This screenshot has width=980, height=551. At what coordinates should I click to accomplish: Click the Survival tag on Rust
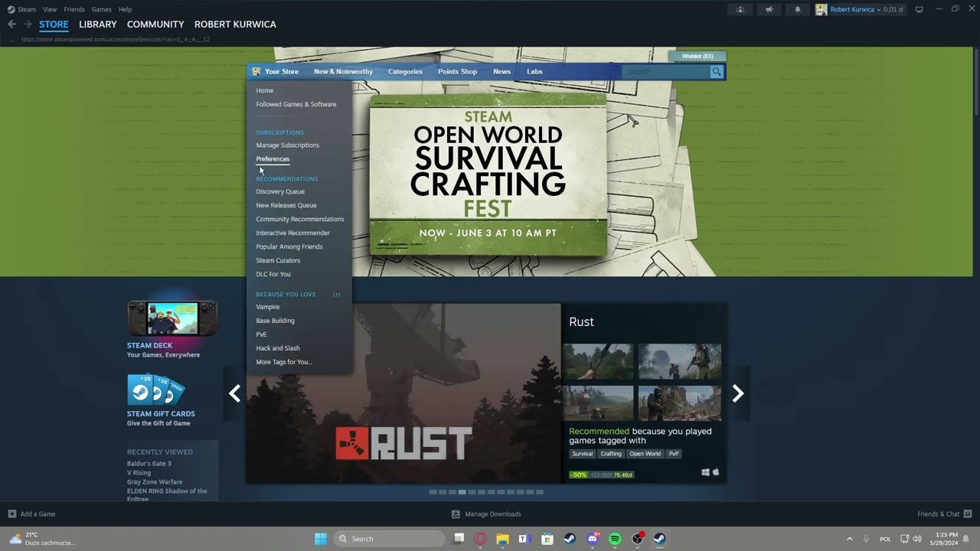point(582,454)
